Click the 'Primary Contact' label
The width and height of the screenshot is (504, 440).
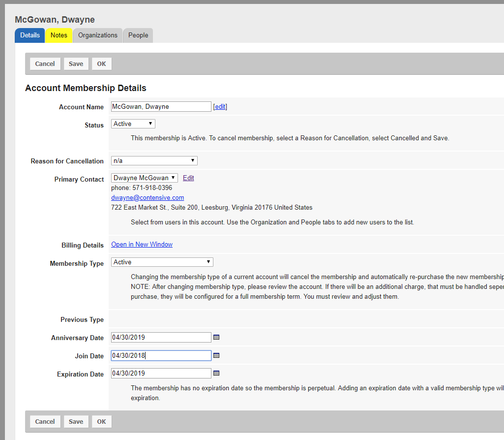coord(79,180)
